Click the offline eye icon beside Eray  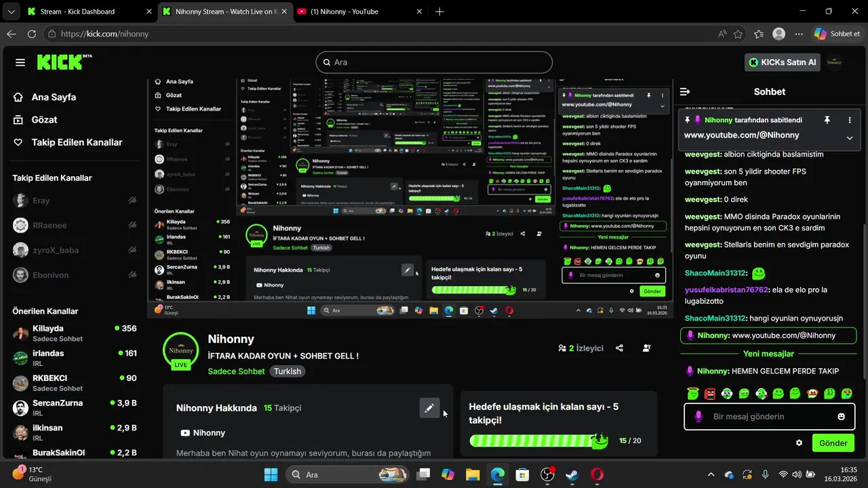pyautogui.click(x=132, y=201)
